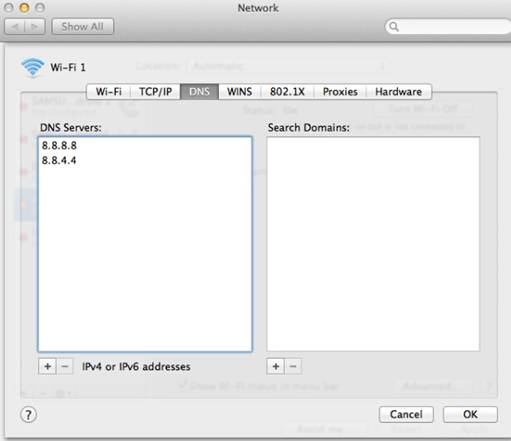511x441 pixels.
Task: Open the 802.1X tab
Action: pyautogui.click(x=287, y=92)
